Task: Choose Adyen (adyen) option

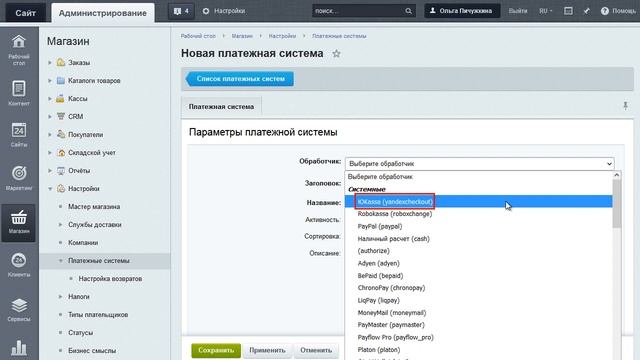Action: [x=478, y=263]
